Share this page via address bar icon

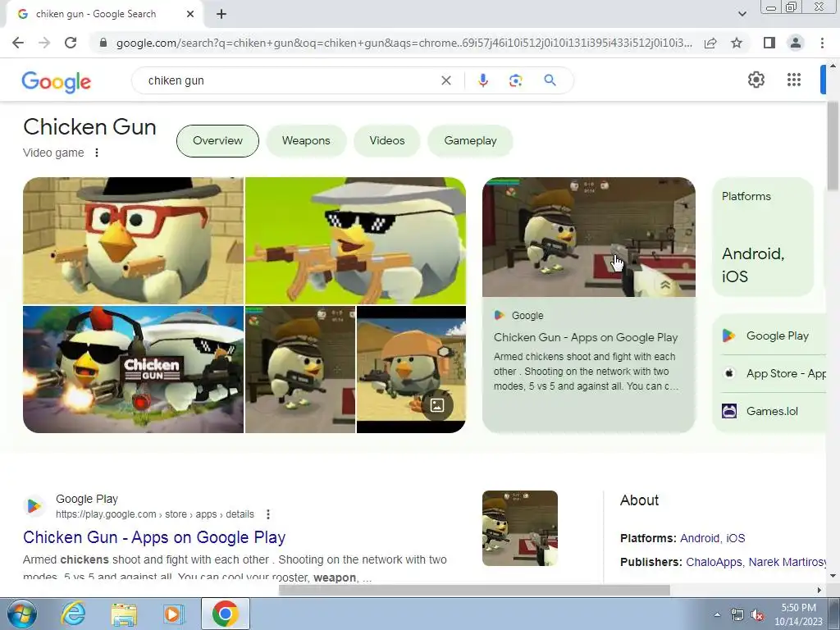tap(710, 43)
